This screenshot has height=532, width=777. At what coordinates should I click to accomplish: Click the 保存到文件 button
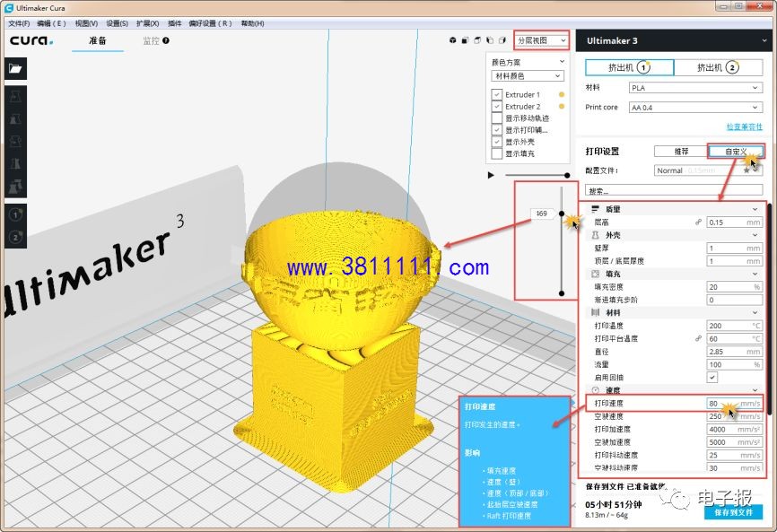pos(733,512)
